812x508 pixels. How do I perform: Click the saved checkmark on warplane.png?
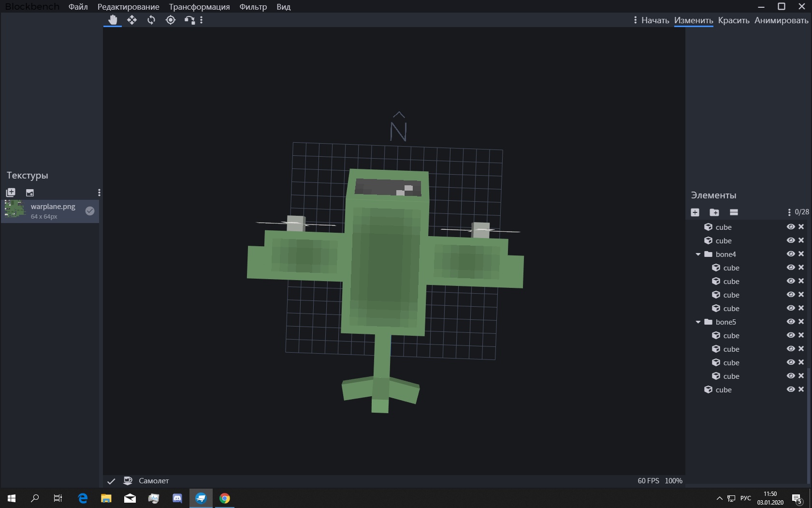click(90, 210)
